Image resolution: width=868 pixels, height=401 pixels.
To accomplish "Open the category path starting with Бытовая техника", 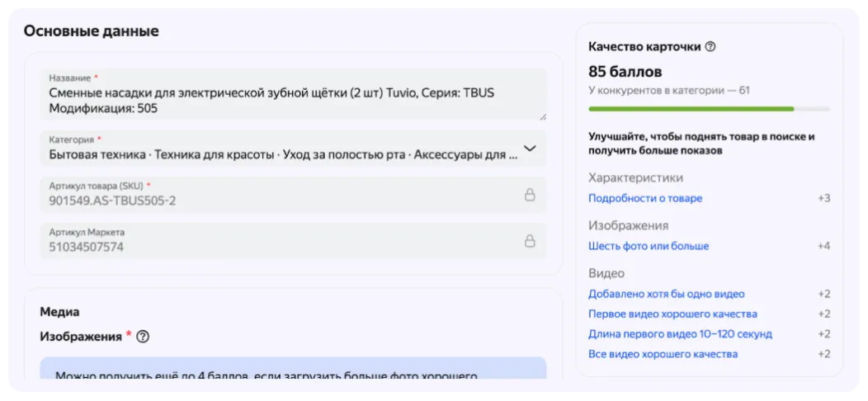I will pyautogui.click(x=282, y=153).
